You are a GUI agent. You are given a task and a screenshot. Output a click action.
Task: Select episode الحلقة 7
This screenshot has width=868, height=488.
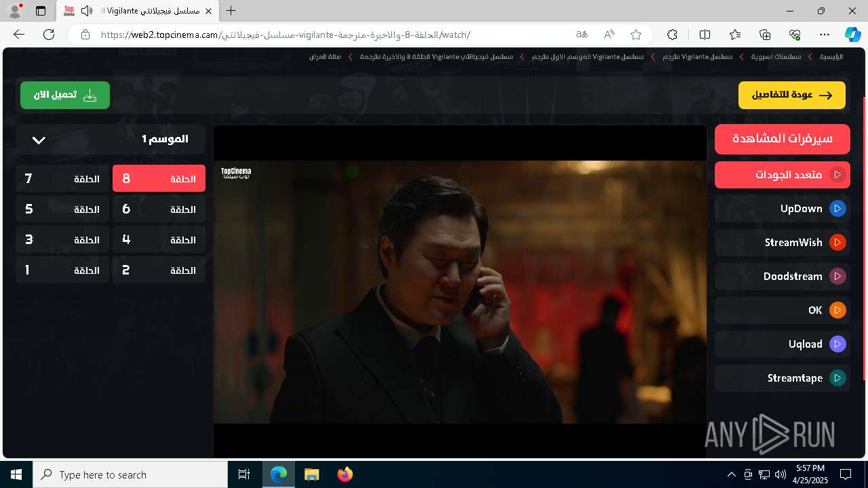click(x=62, y=179)
